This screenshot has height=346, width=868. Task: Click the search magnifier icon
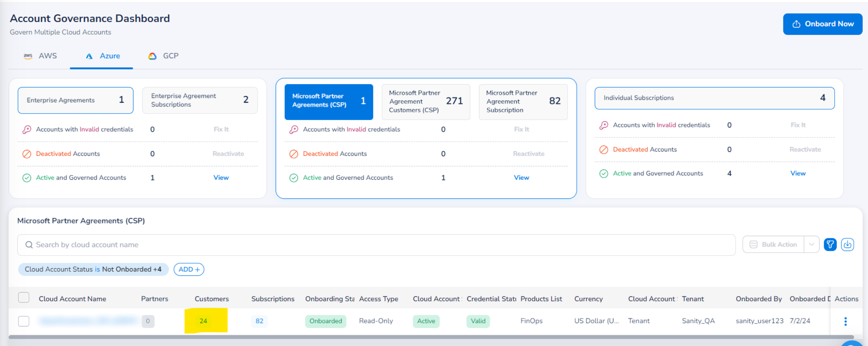pyautogui.click(x=29, y=245)
